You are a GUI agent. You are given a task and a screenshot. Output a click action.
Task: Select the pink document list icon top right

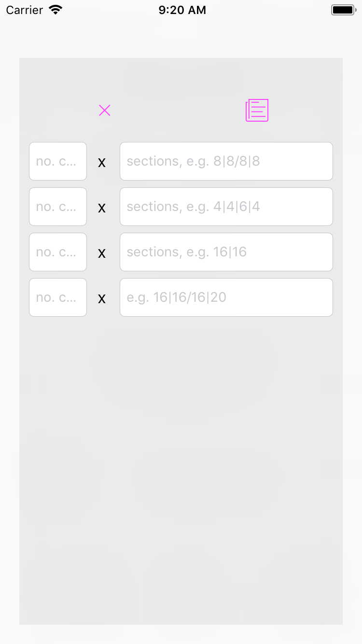coord(257,110)
